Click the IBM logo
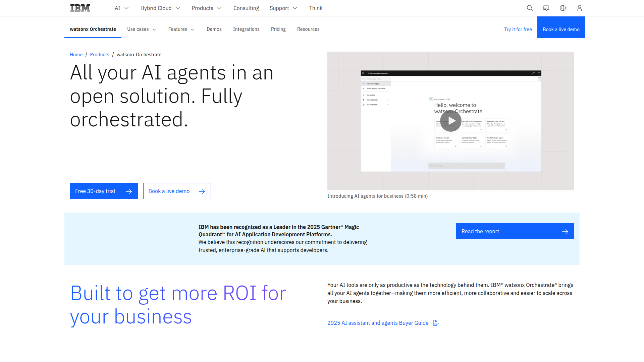The height and width of the screenshot is (362, 644). point(80,8)
